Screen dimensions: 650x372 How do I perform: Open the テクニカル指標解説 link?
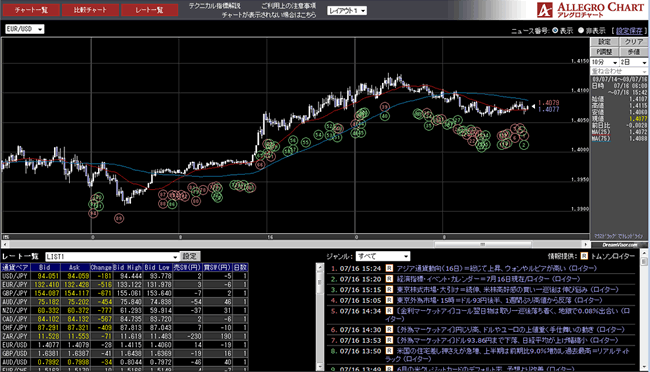point(214,6)
